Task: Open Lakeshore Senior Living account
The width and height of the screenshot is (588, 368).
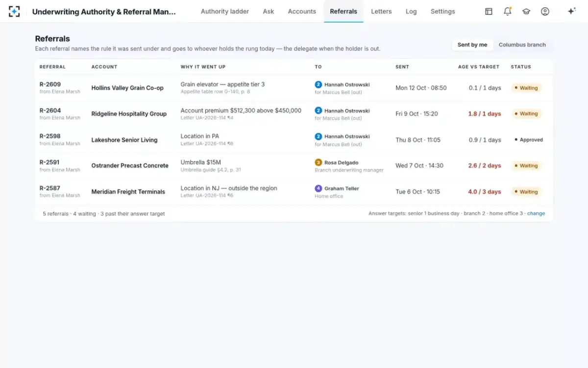Action: [x=124, y=140]
